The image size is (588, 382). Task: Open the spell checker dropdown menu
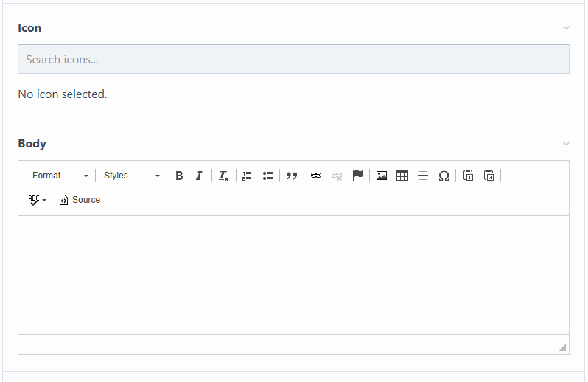point(38,200)
